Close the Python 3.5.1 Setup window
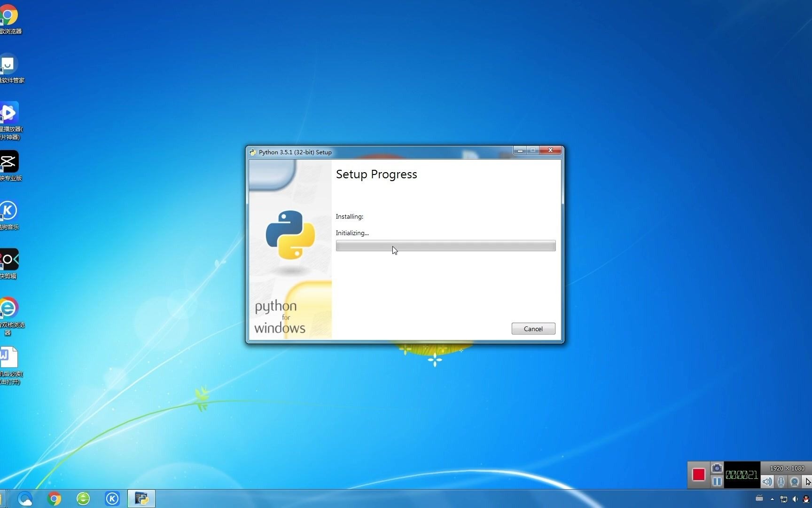 (550, 151)
